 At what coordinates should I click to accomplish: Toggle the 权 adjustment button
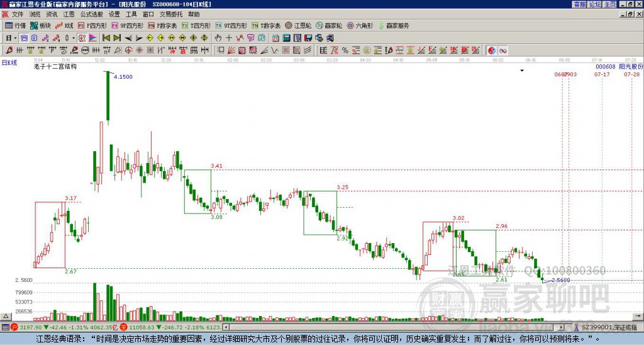tap(82, 38)
